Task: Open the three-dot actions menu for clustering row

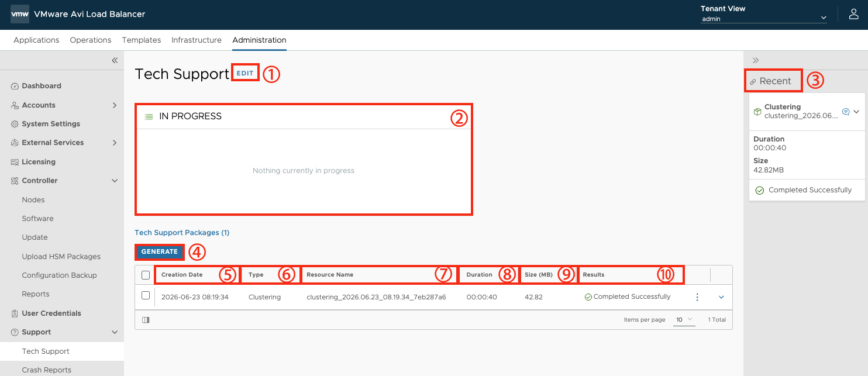Action: tap(697, 297)
